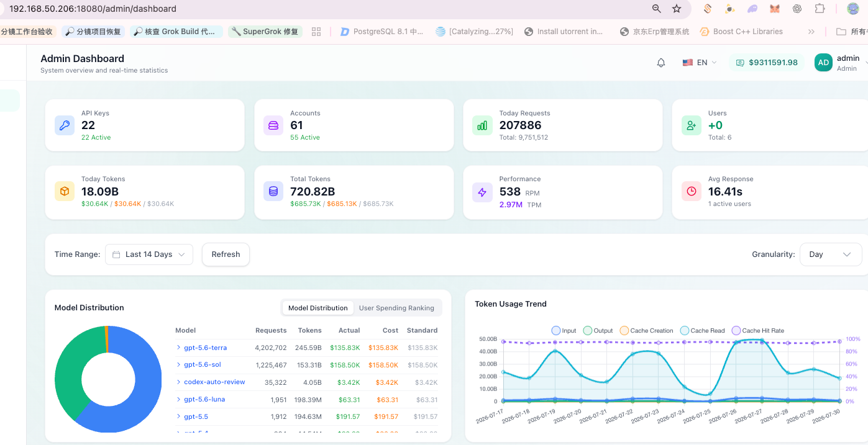Click the Total Tokens database icon

273,191
